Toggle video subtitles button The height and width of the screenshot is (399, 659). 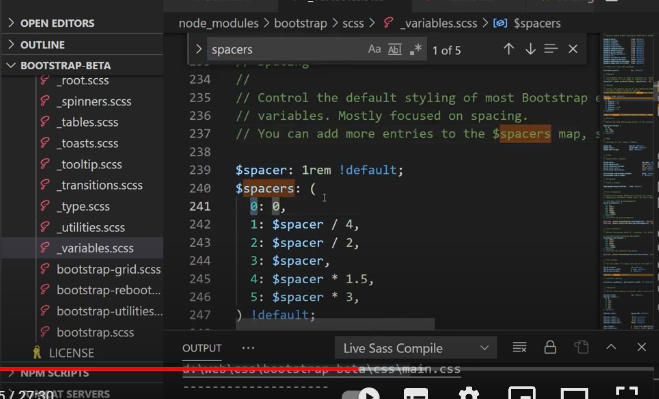click(x=416, y=394)
